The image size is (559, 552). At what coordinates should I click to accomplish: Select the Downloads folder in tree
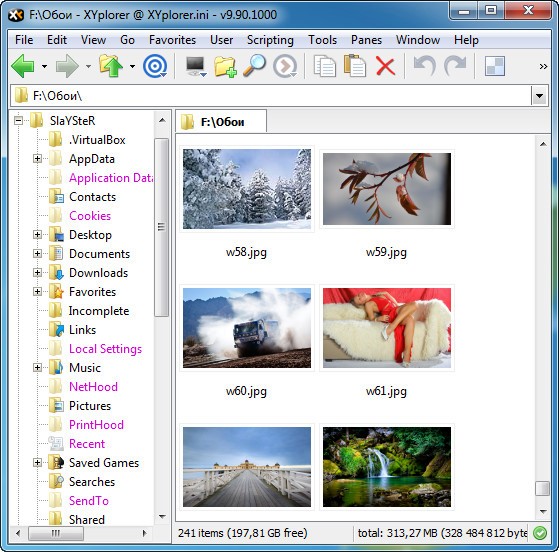click(x=98, y=273)
